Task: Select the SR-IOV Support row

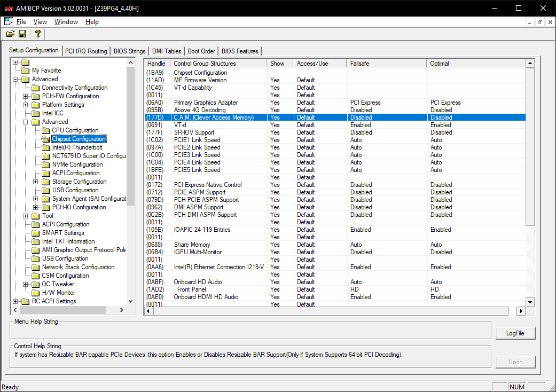Action: coord(335,132)
